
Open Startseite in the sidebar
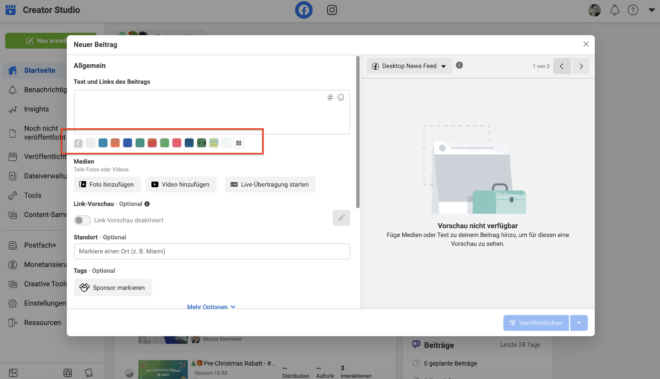click(x=35, y=70)
